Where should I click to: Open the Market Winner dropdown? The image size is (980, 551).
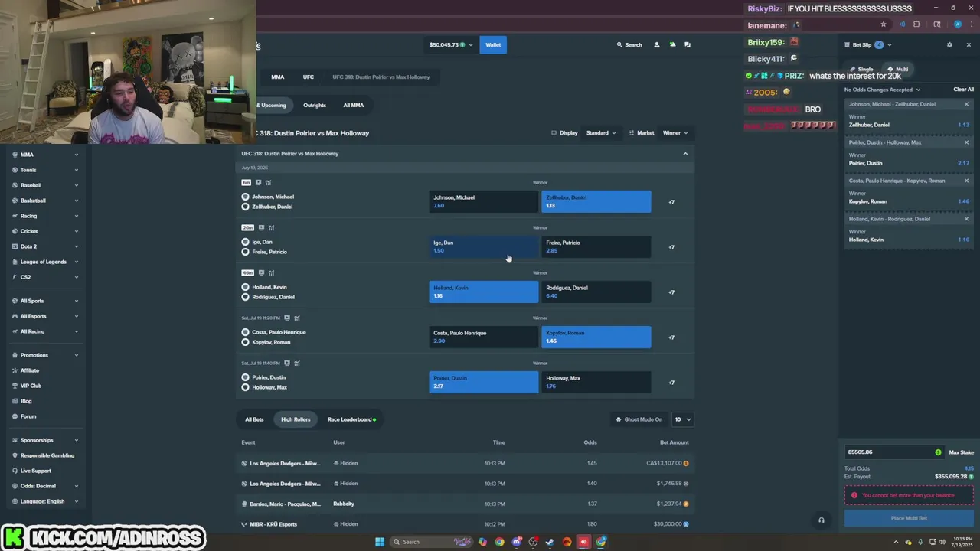675,133
